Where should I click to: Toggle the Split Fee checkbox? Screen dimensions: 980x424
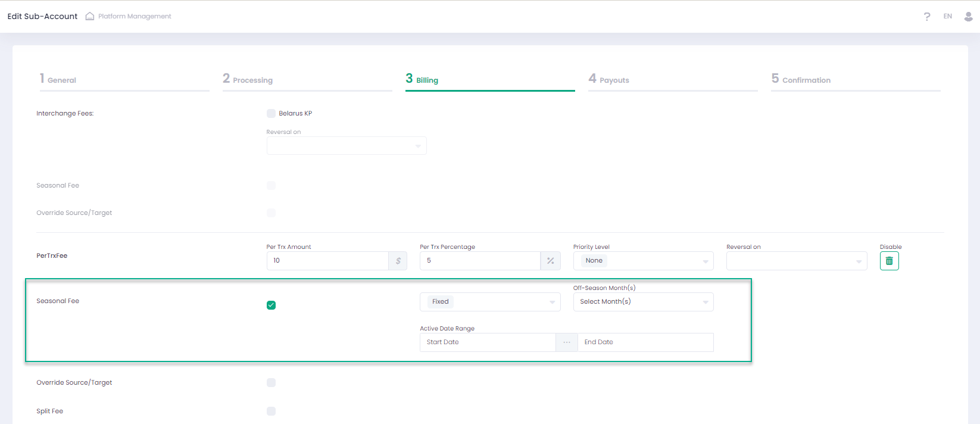pyautogui.click(x=271, y=411)
